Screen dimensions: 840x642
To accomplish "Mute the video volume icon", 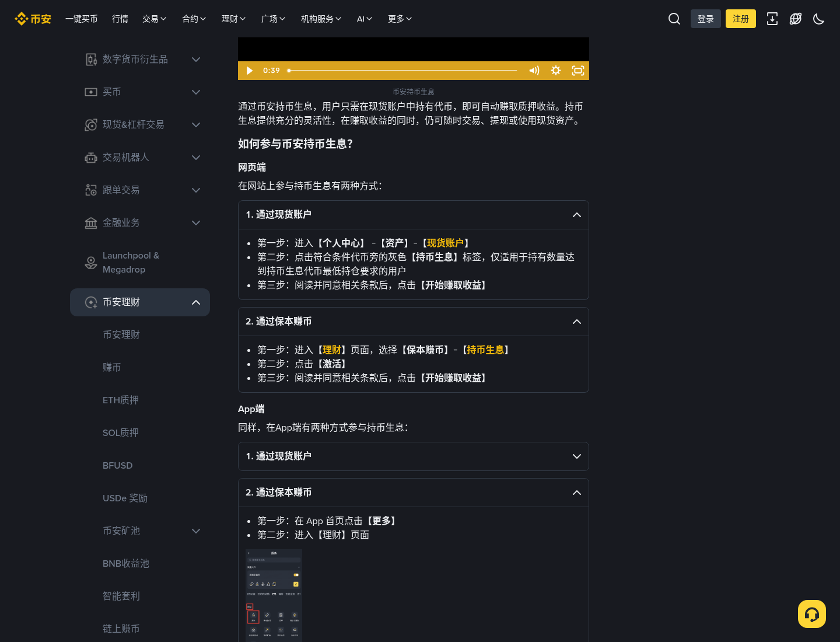I will (x=534, y=71).
